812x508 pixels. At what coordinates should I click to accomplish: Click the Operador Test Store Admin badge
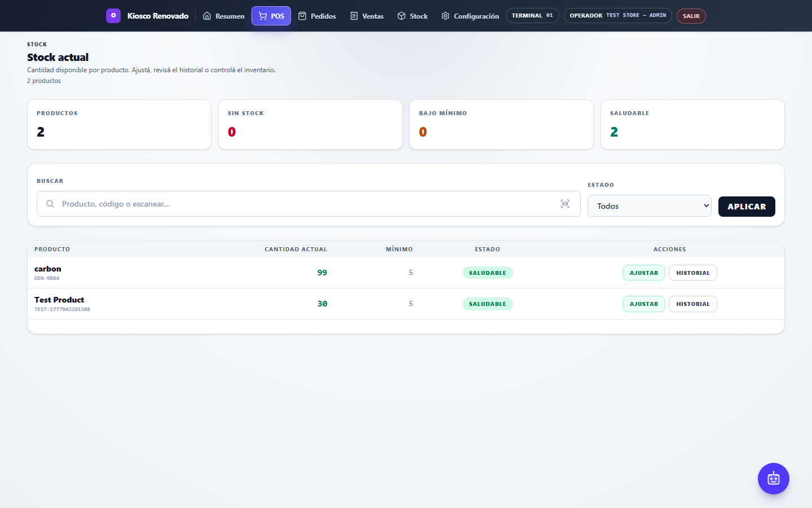point(618,16)
